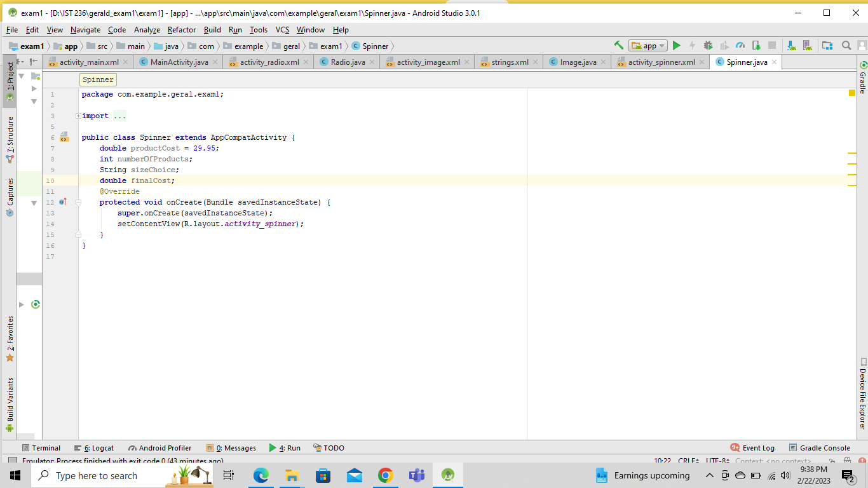This screenshot has width=868, height=488.
Task: Open the Debug app icon in the toolbar
Action: click(708, 46)
